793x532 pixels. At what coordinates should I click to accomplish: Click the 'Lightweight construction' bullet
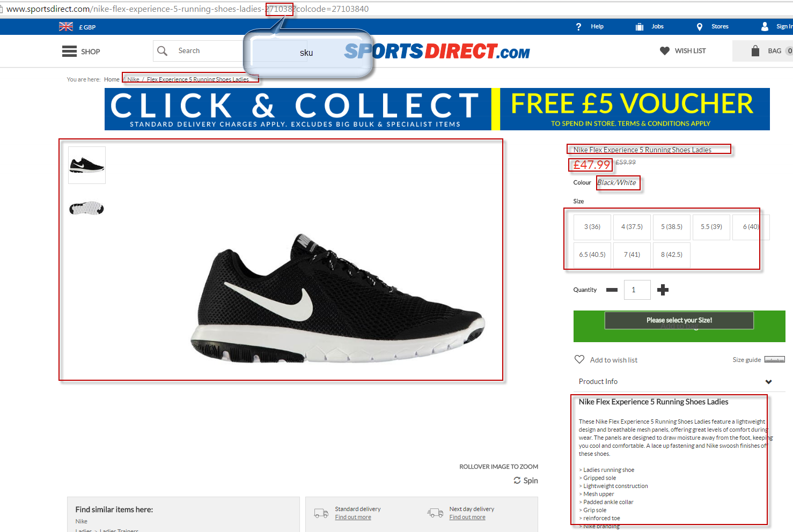(614, 486)
